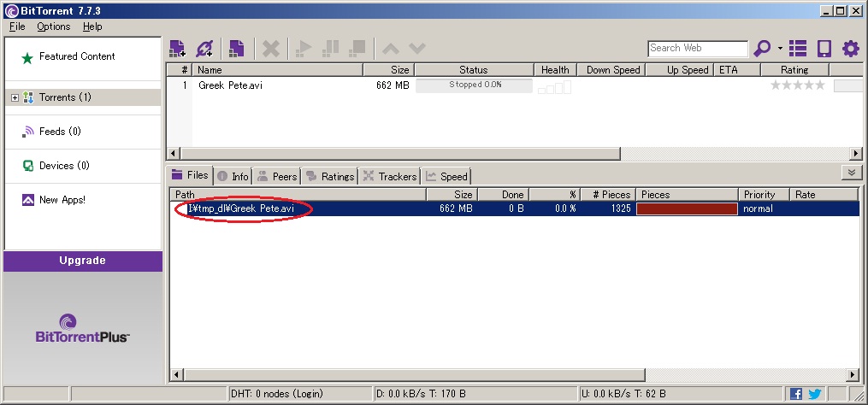
Task: Click the Twitter icon in status bar
Action: click(813, 394)
